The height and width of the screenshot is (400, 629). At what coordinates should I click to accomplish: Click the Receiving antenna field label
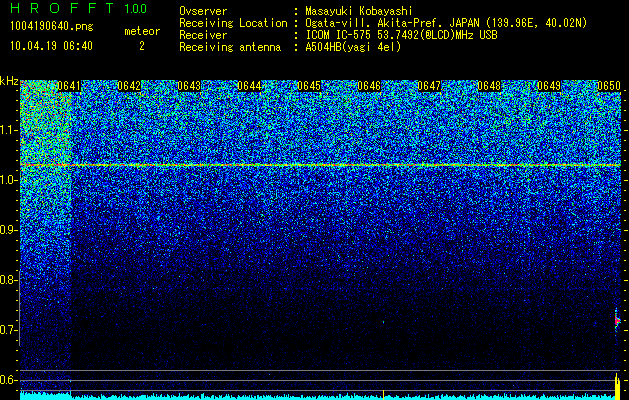pyautogui.click(x=230, y=47)
